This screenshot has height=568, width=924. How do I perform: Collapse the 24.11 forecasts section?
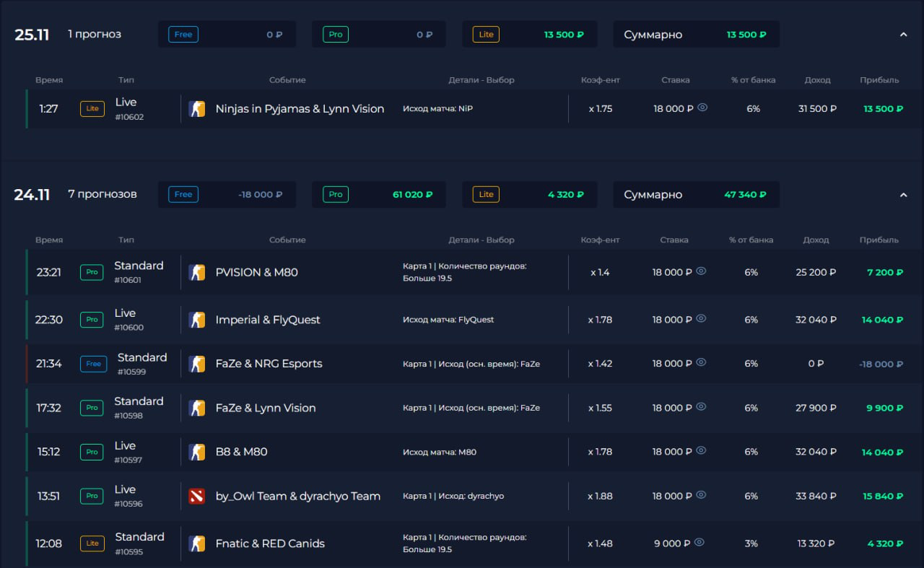tap(903, 194)
